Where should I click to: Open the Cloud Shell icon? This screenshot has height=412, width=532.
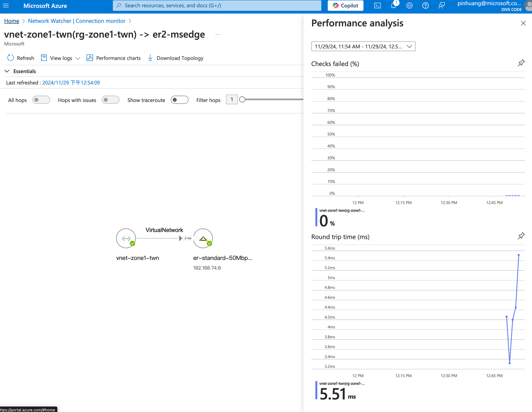pyautogui.click(x=377, y=6)
